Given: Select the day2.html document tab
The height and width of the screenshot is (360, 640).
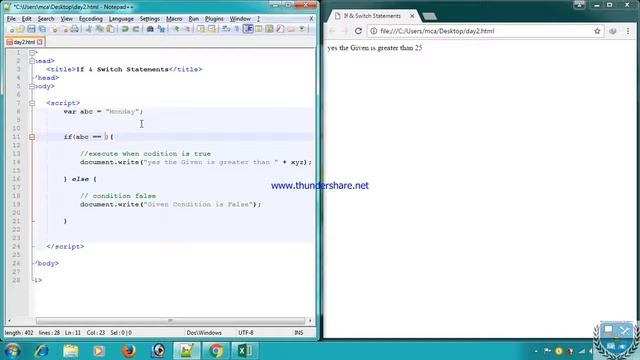Looking at the screenshot, I should [x=24, y=42].
